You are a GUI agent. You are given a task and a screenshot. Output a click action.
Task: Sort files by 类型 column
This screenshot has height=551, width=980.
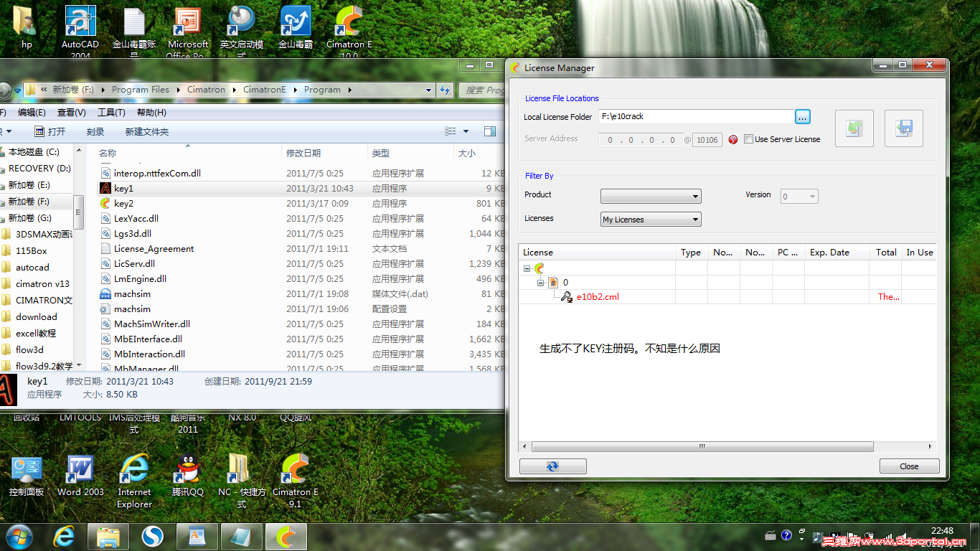pos(411,153)
